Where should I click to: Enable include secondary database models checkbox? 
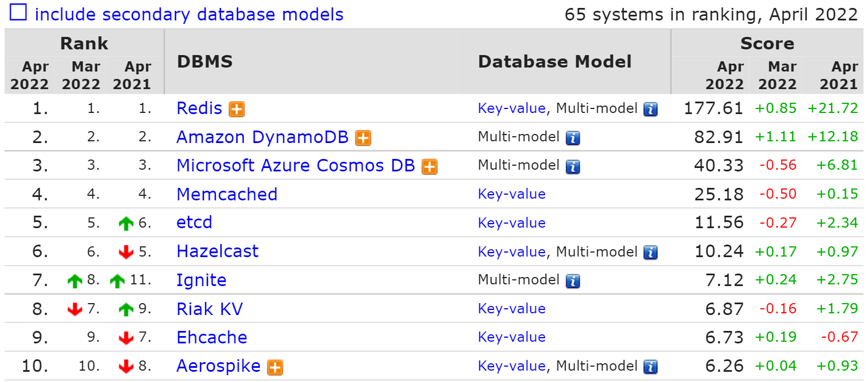[x=18, y=12]
